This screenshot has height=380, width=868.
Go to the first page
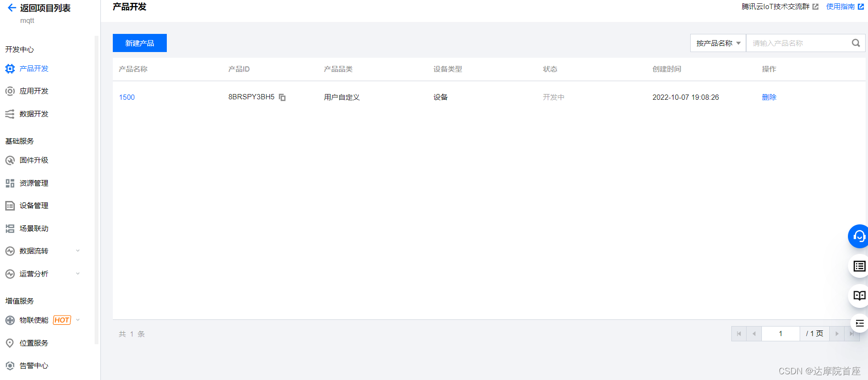pos(739,334)
